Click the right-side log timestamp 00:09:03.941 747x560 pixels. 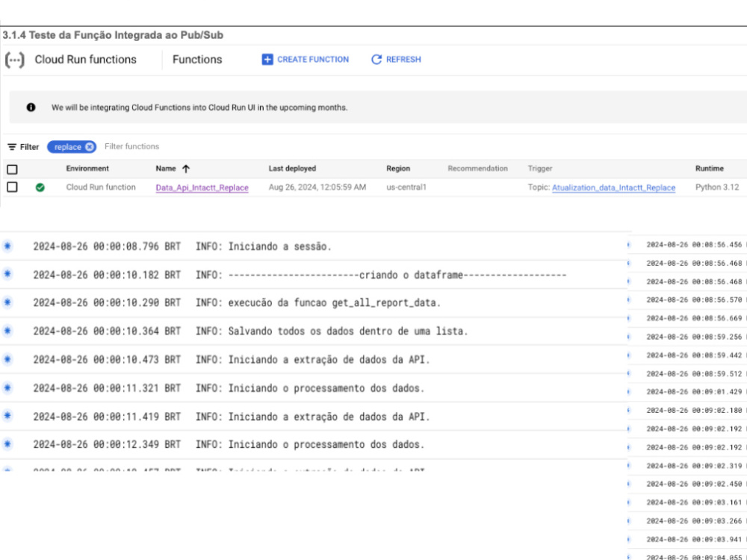coord(694,540)
